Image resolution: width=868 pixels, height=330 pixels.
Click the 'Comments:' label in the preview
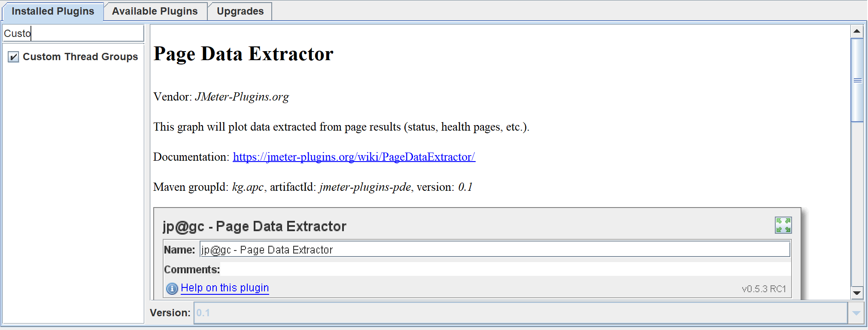(x=192, y=269)
